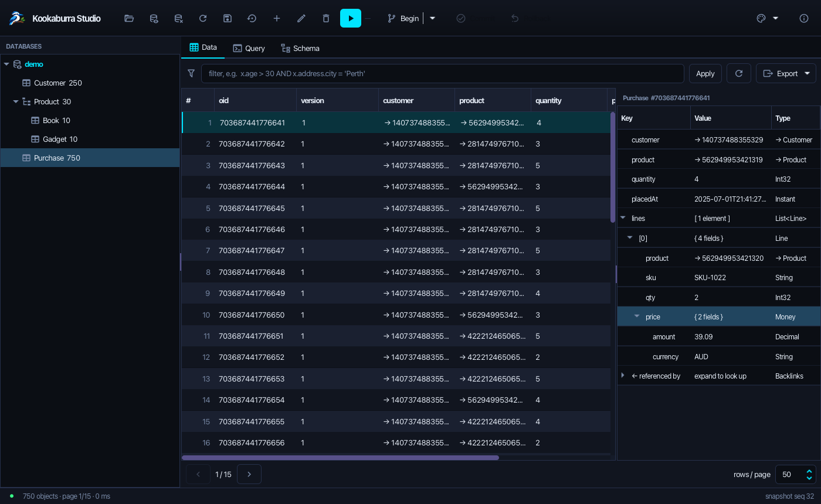Image resolution: width=821 pixels, height=504 pixels.
Task: Click the connect database icon in the toolbar
Action: (154, 18)
